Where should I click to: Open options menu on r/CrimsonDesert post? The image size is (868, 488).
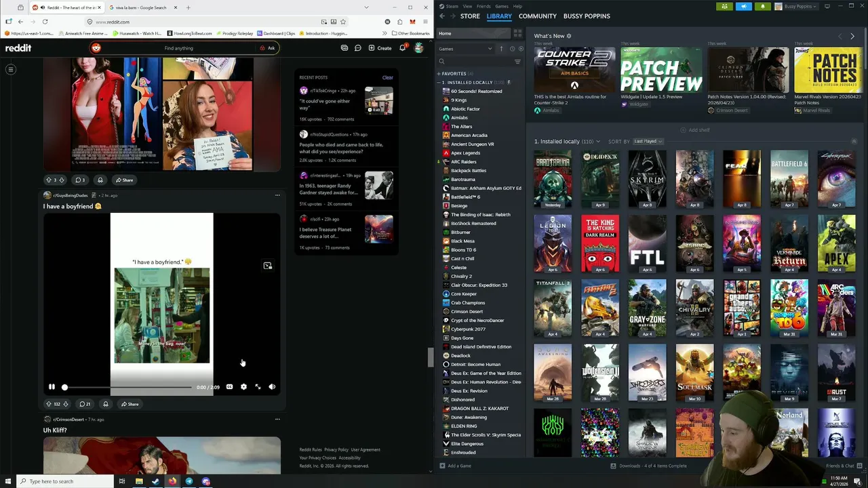pyautogui.click(x=277, y=420)
